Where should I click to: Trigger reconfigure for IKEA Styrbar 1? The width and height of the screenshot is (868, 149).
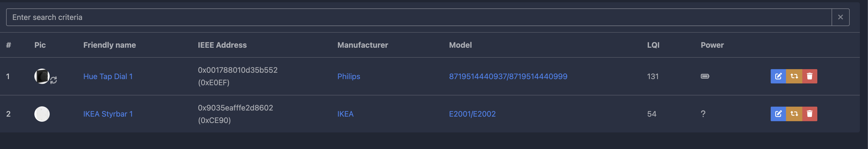tap(794, 114)
